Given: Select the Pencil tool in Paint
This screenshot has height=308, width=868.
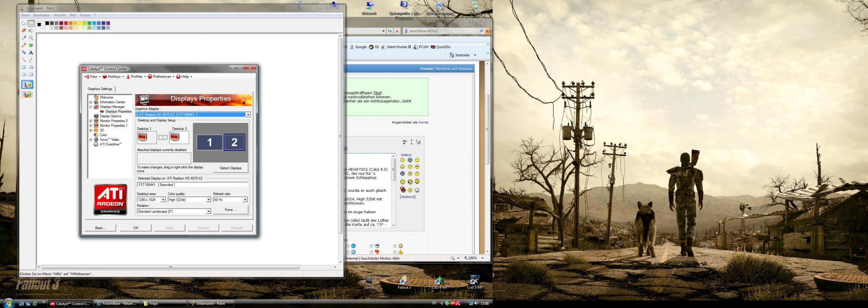Looking at the screenshot, I should (24, 45).
